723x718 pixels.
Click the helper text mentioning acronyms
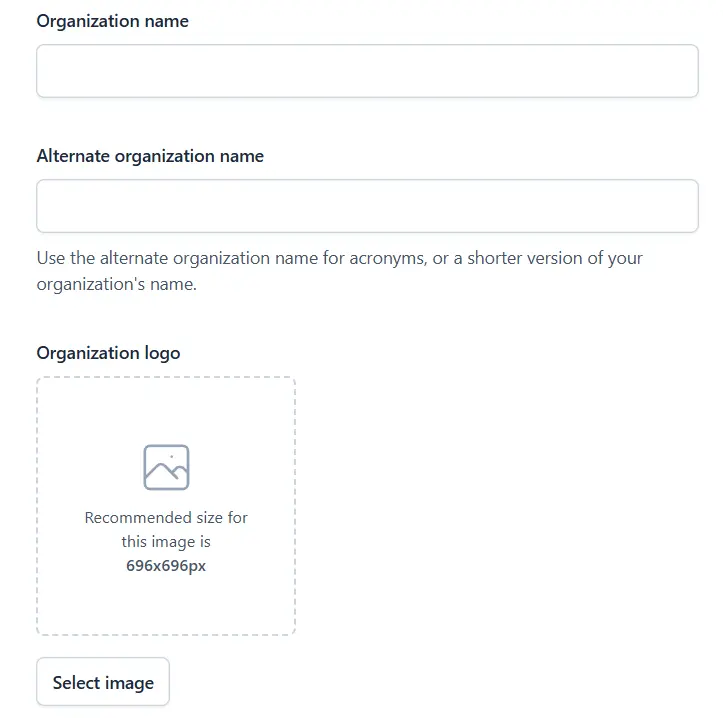click(339, 258)
